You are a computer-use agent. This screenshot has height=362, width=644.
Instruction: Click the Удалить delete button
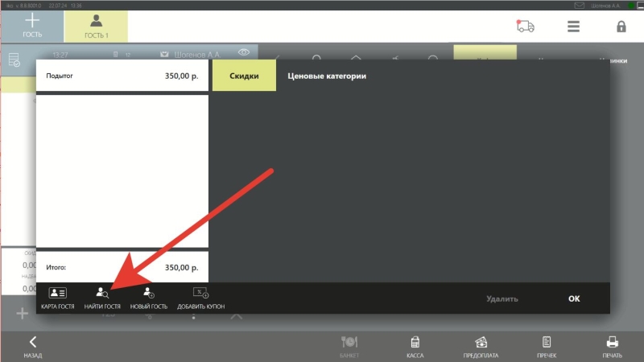pyautogui.click(x=502, y=298)
